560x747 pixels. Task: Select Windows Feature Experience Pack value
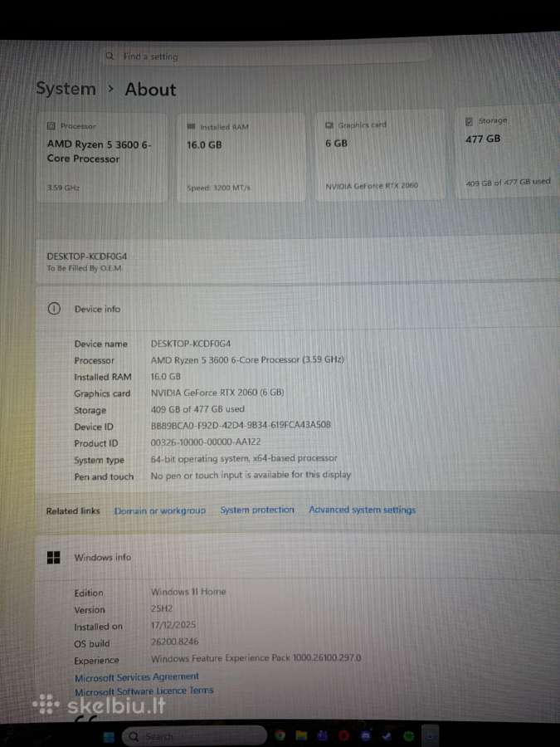click(256, 658)
